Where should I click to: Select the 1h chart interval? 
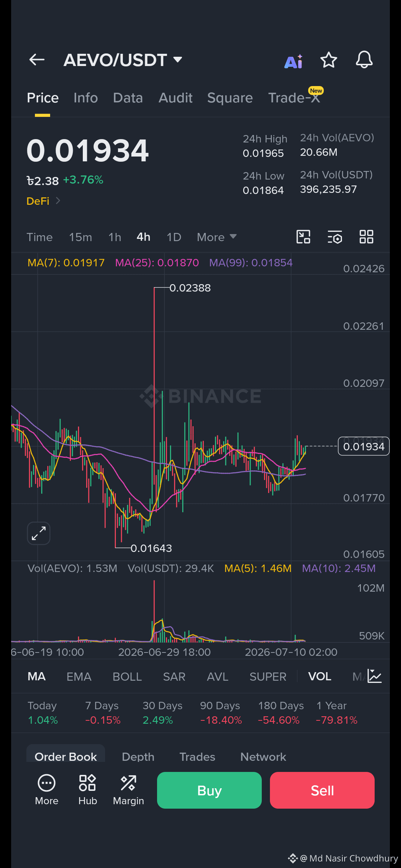(115, 237)
